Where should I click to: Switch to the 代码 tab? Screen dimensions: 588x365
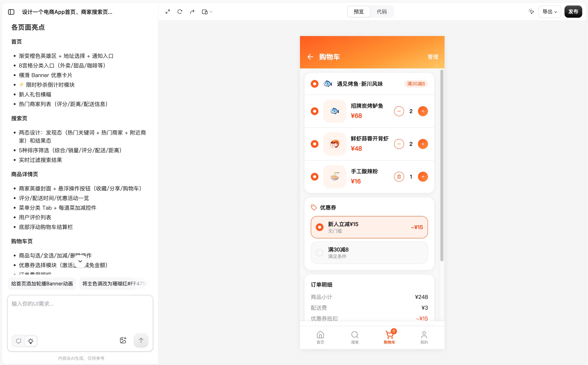[x=382, y=12]
